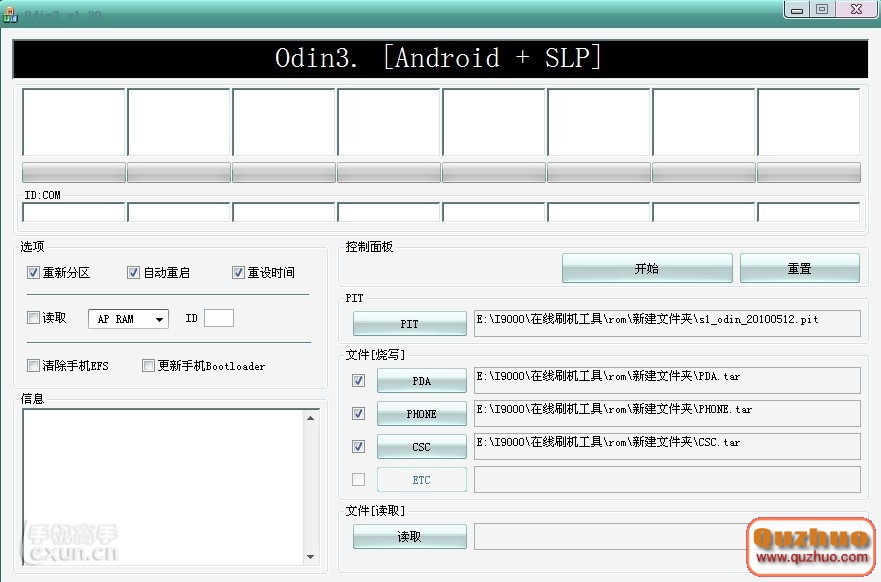881x582 pixels.
Task: Toggle the 自动重启 option
Action: (x=133, y=272)
